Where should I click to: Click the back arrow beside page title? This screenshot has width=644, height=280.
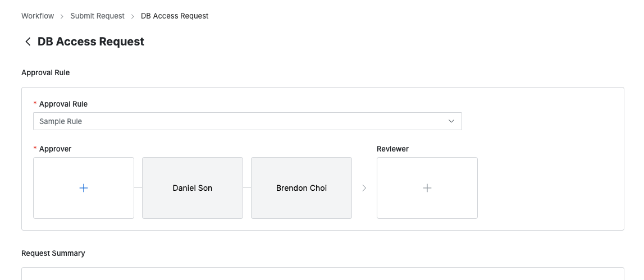point(28,42)
